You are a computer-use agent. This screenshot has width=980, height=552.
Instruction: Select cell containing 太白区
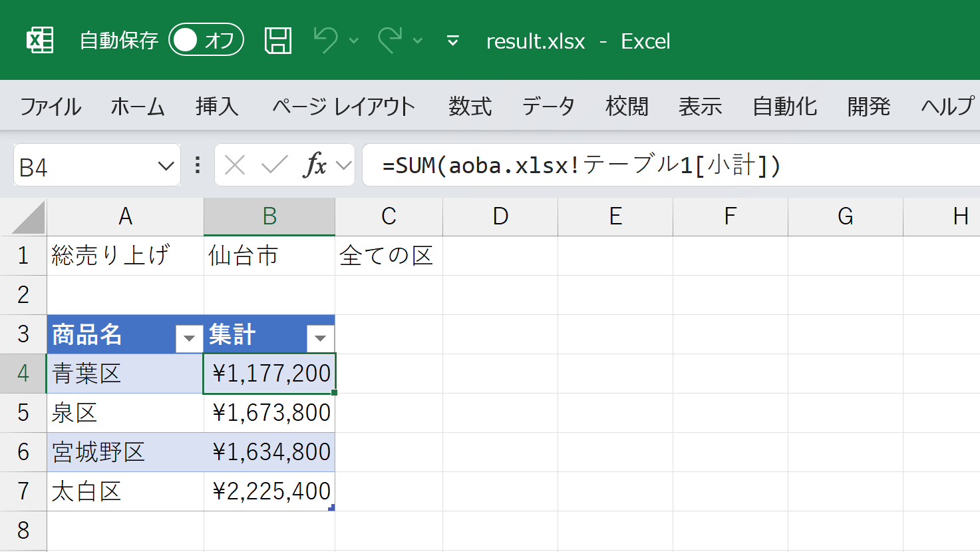(x=125, y=491)
